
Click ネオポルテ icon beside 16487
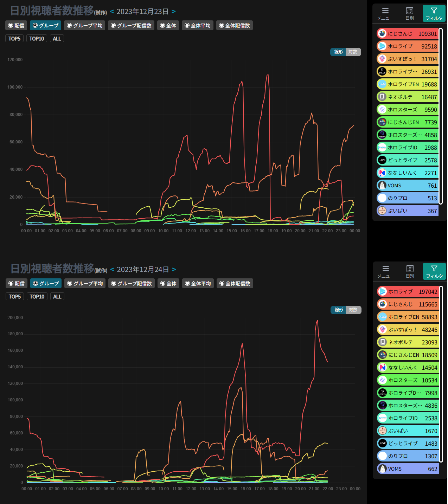(x=382, y=97)
